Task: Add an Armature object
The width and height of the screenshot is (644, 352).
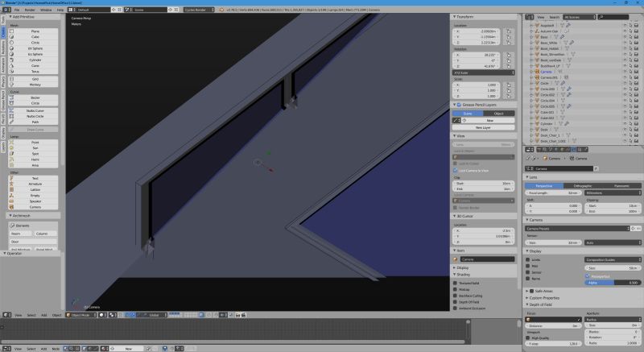Action: point(33,184)
